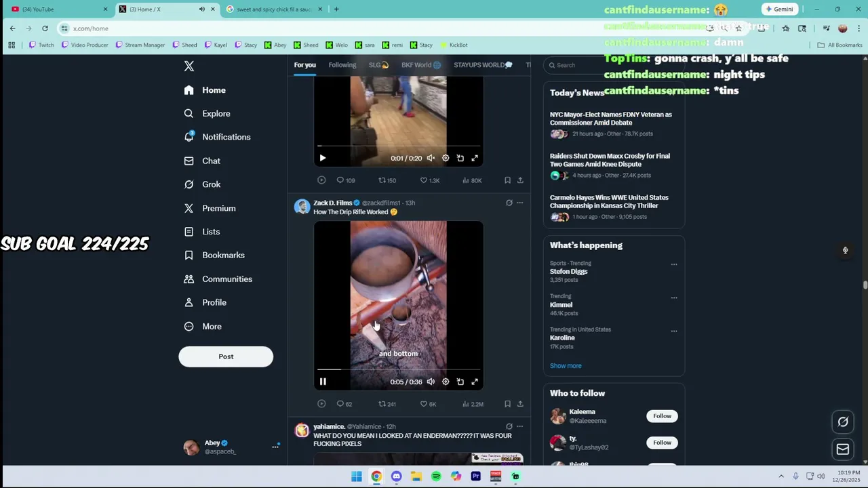The image size is (868, 488).
Task: Open settings gear on the 0:20 video
Action: [446, 158]
